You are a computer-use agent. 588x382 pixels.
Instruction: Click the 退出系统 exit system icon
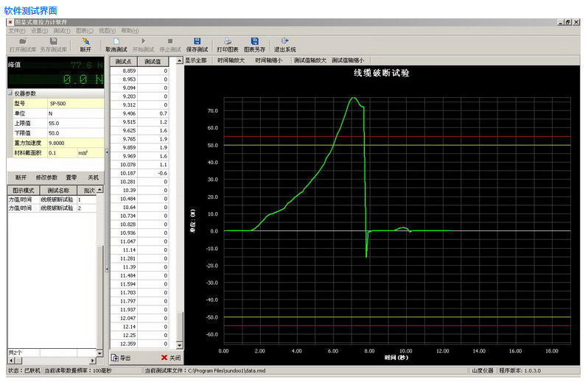285,41
